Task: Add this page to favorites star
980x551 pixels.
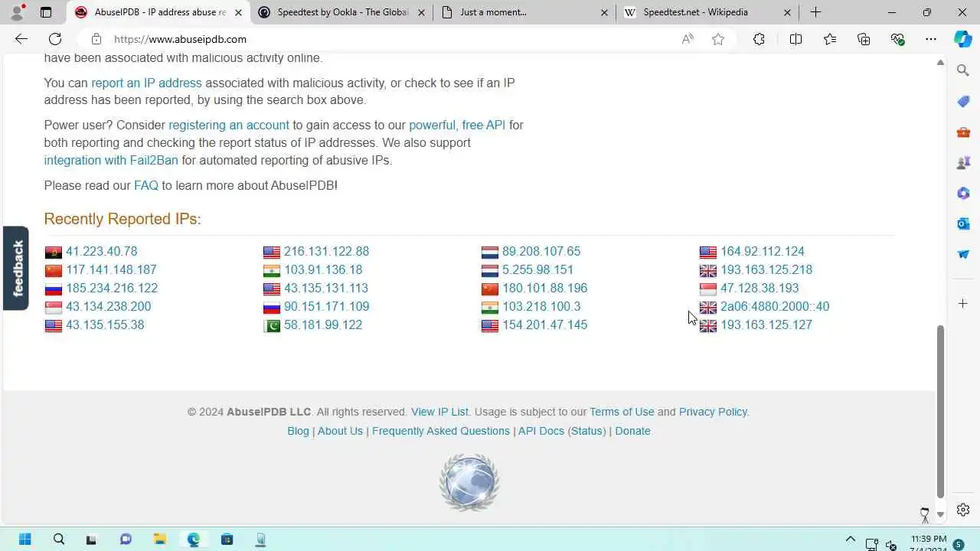Action: [x=718, y=39]
